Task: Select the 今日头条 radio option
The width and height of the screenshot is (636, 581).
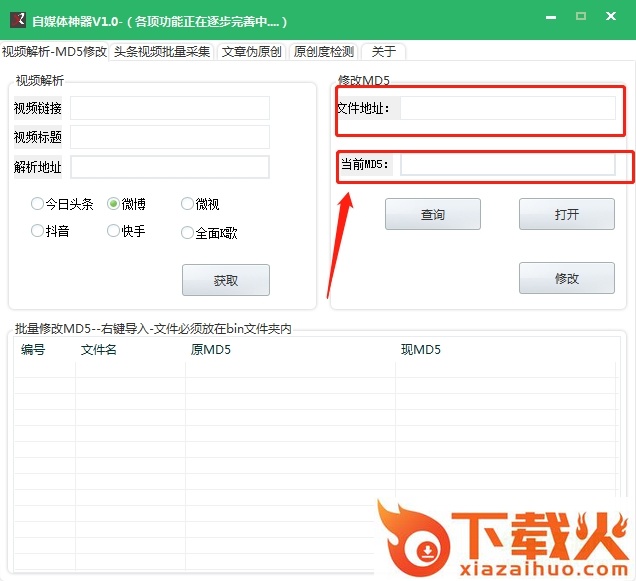Action: click(38, 204)
